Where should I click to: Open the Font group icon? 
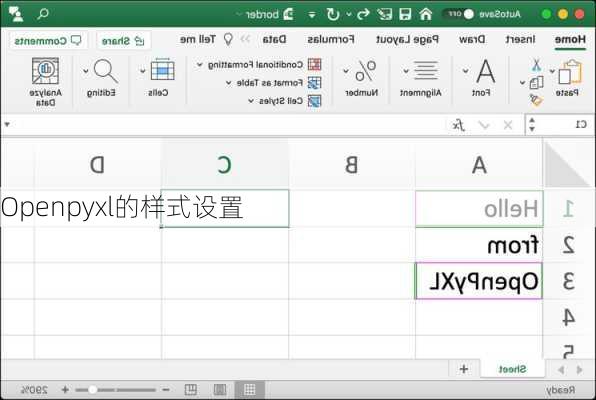point(485,71)
